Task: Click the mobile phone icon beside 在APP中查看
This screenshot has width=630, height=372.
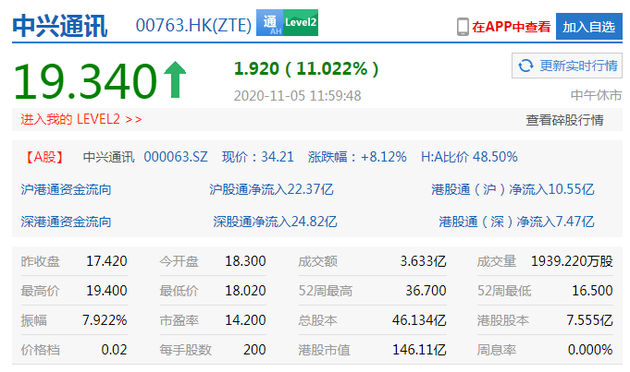Action: [463, 27]
